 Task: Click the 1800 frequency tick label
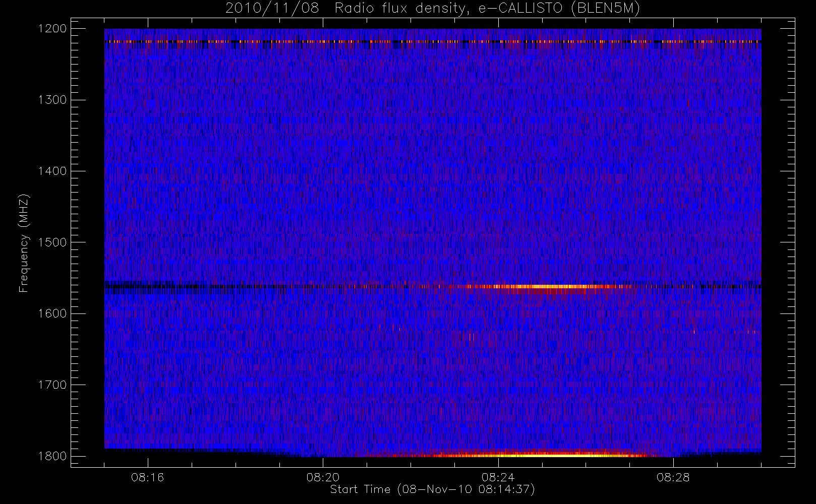[x=52, y=456]
